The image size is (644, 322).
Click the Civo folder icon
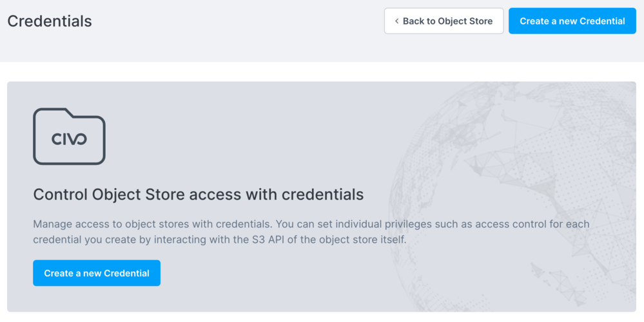tap(69, 136)
